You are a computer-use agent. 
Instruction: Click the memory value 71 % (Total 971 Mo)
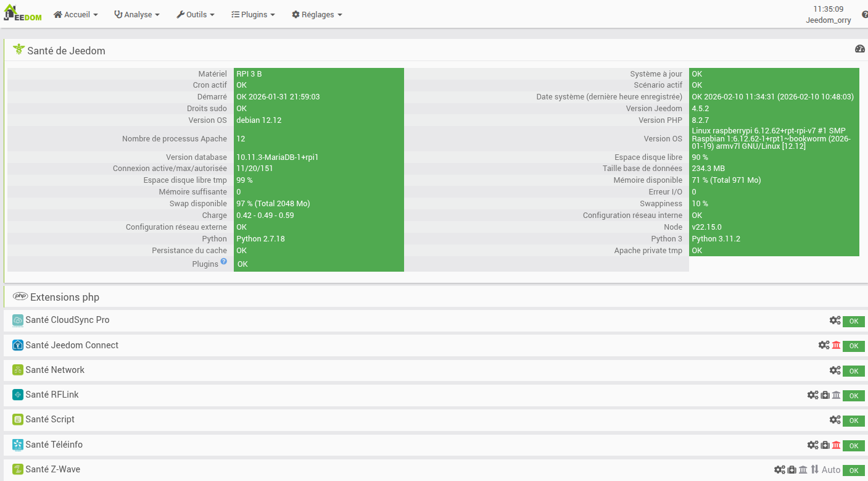[726, 180]
